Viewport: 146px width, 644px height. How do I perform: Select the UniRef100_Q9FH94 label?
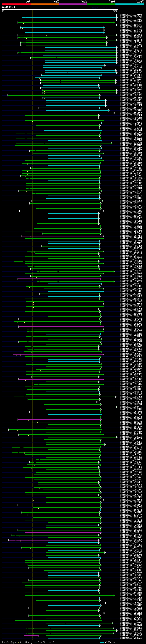131,67
